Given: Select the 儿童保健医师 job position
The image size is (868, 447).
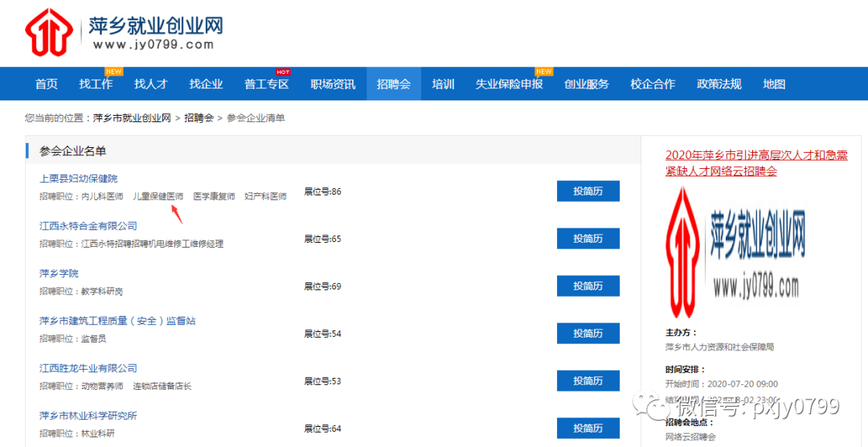Looking at the screenshot, I should 158,196.
